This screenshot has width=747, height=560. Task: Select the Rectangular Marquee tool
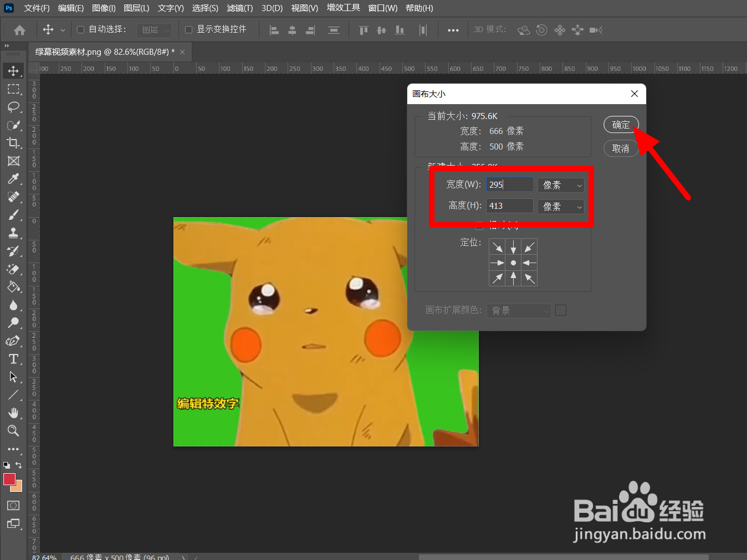[13, 89]
